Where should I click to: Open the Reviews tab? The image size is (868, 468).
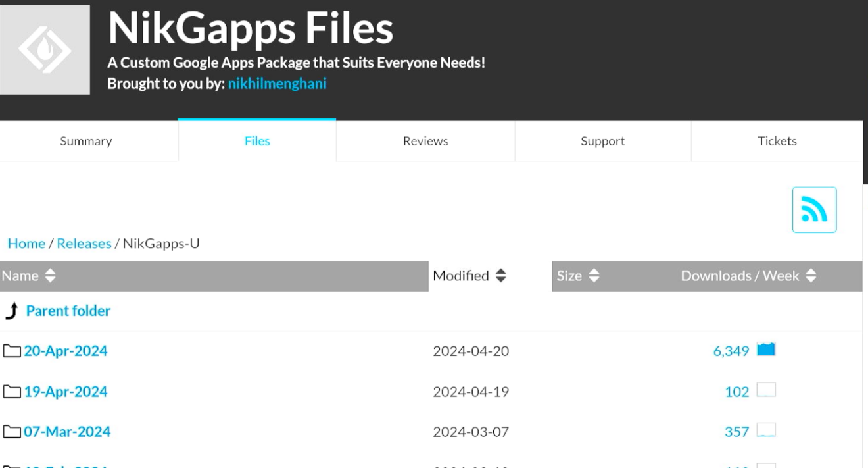click(x=425, y=141)
